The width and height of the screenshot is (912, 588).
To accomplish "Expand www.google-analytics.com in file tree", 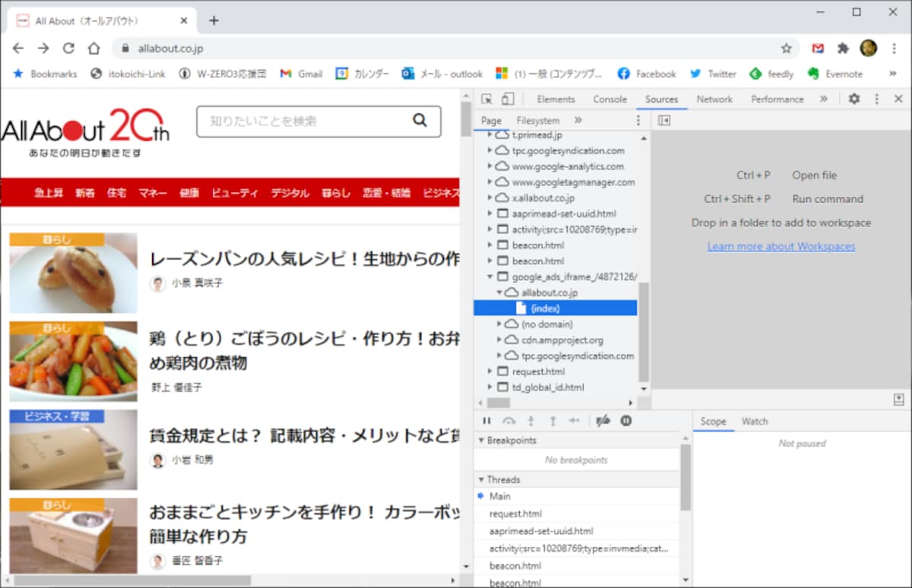I will coord(490,166).
